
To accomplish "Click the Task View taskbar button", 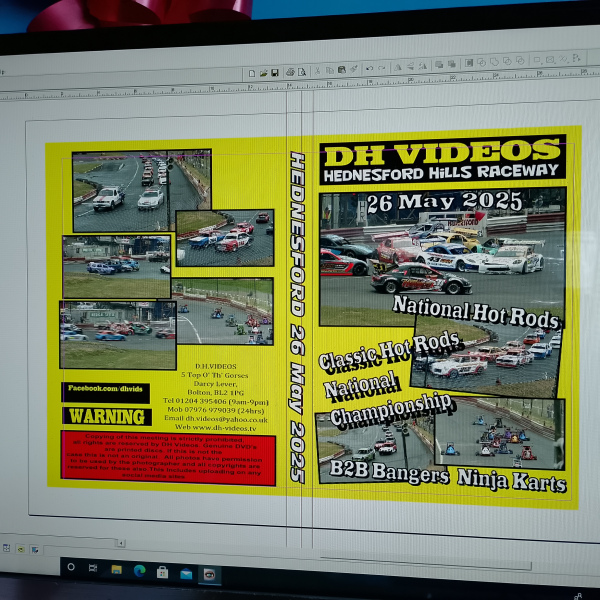I will pos(93,568).
